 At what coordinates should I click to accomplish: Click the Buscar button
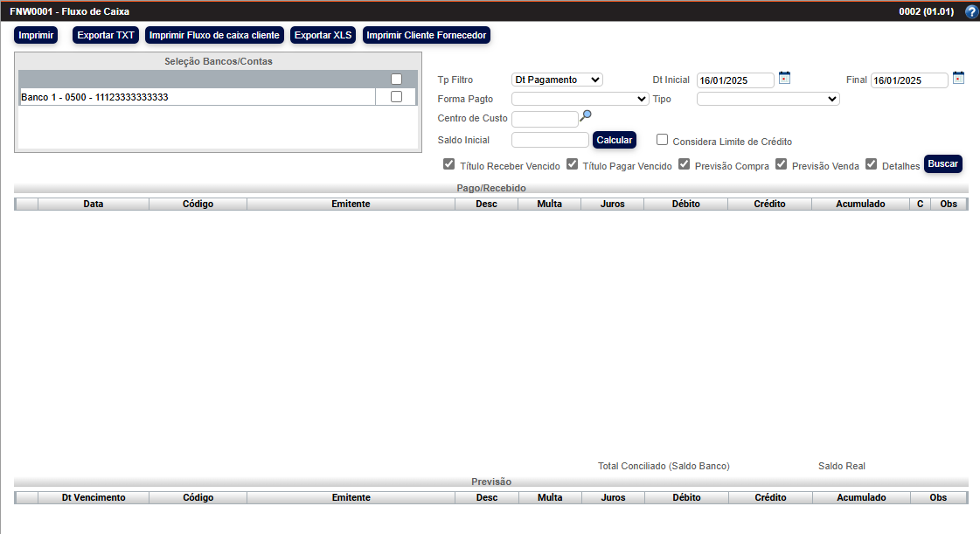point(942,163)
